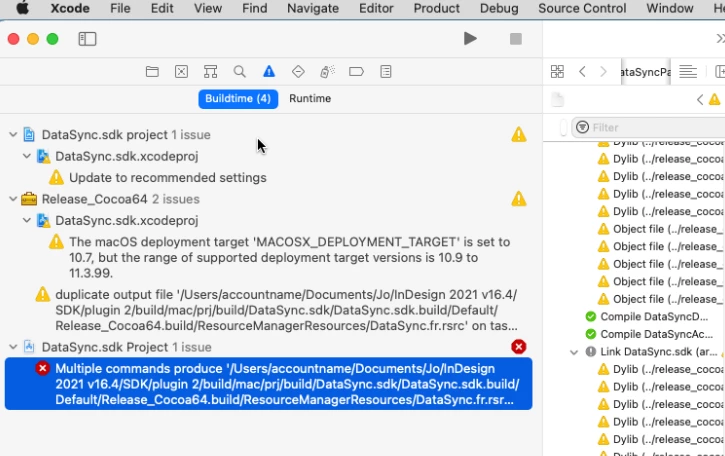Toggle the navigator sidebar

coord(87,39)
